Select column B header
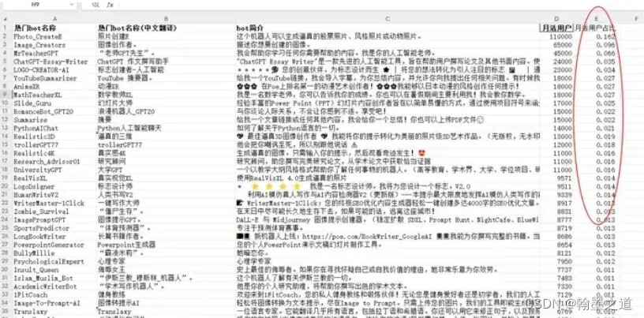 pyautogui.click(x=166, y=19)
